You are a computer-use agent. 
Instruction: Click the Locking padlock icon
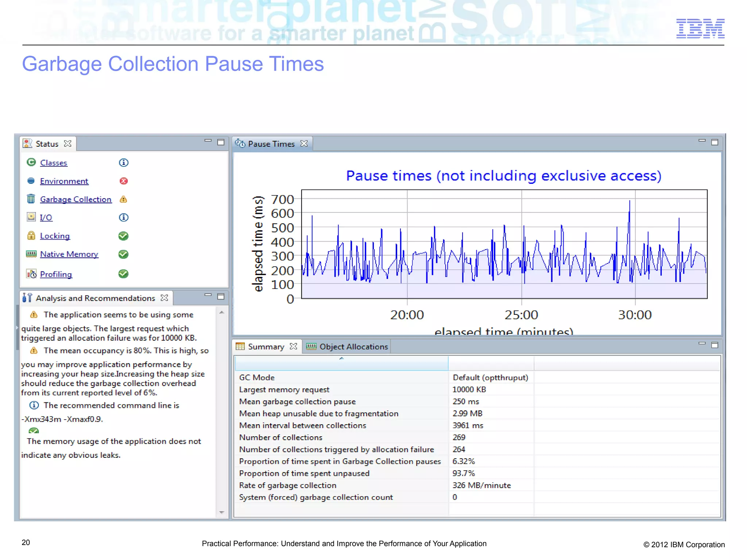[31, 235]
